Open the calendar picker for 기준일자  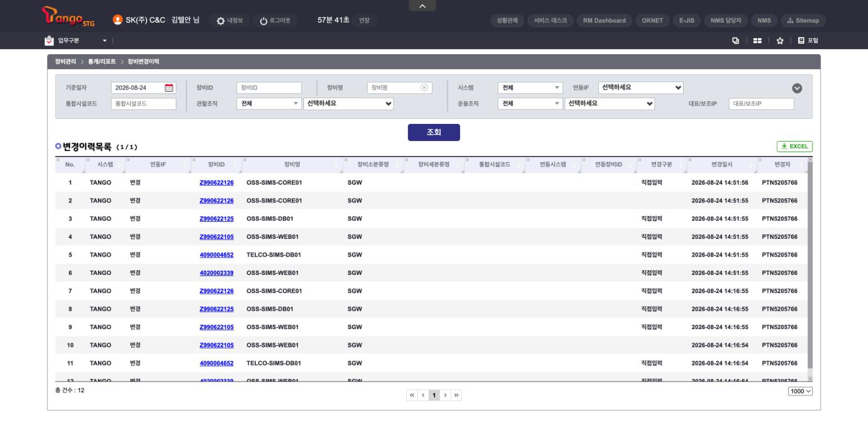[x=169, y=88]
